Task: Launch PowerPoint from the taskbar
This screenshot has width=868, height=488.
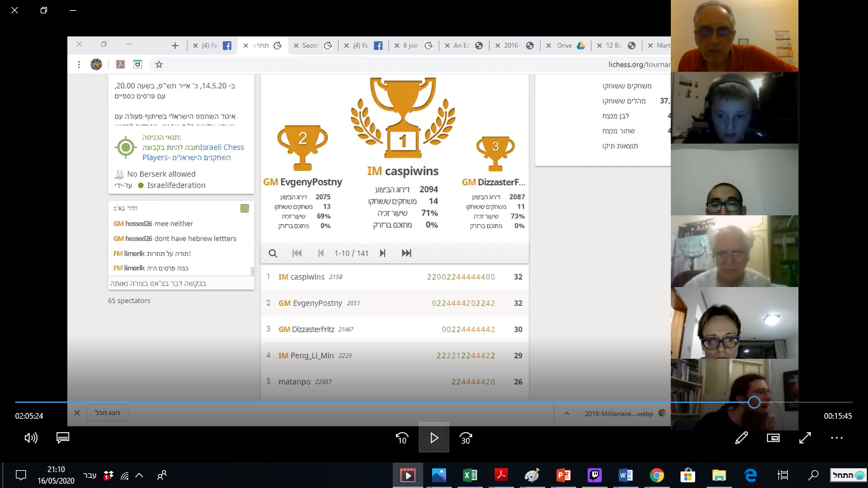Action: coord(563,475)
